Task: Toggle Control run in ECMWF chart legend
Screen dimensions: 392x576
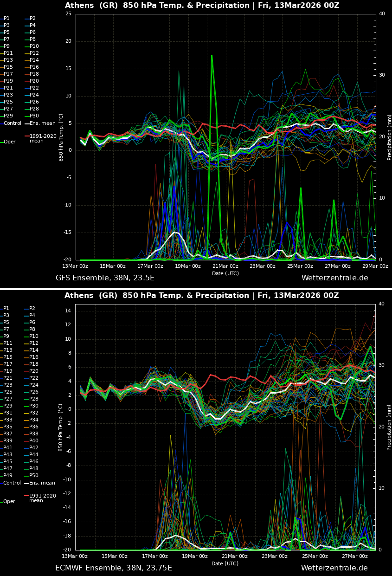Action: (x=12, y=483)
